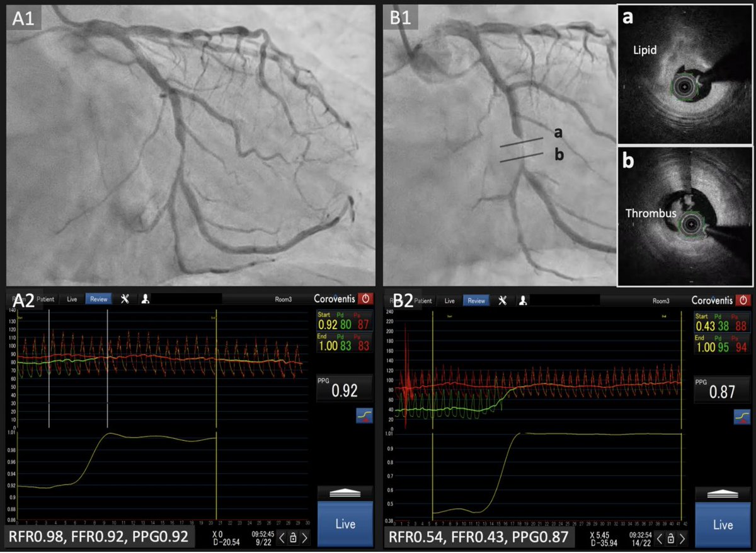Image resolution: width=756 pixels, height=553 pixels.
Task: Select Start 0.92 reading in panel A2
Action: tap(345, 321)
